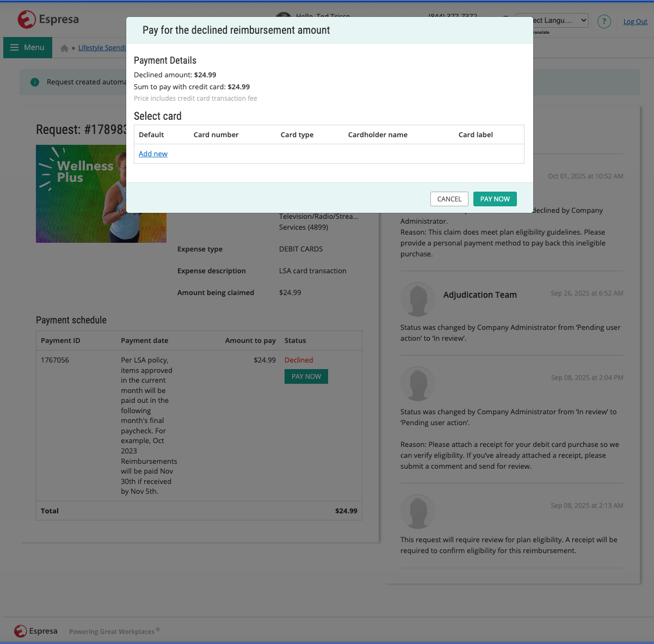Click the Payment date column header

click(x=145, y=341)
